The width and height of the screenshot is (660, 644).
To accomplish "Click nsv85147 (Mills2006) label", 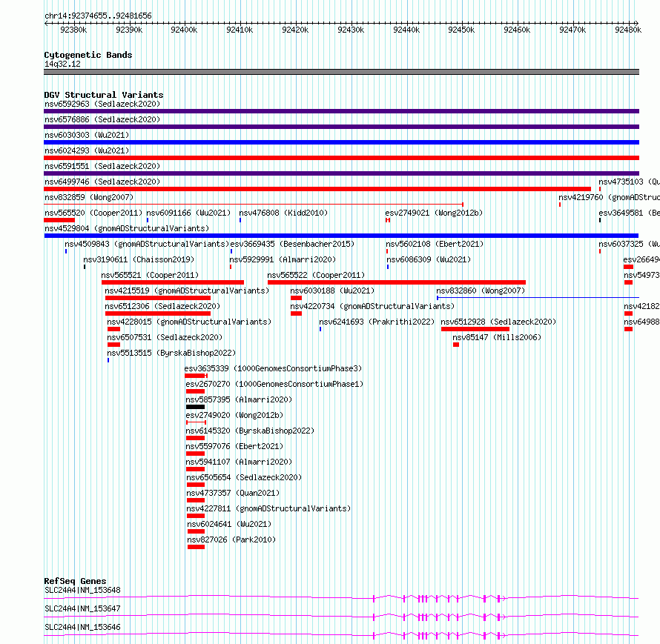I will (x=497, y=337).
